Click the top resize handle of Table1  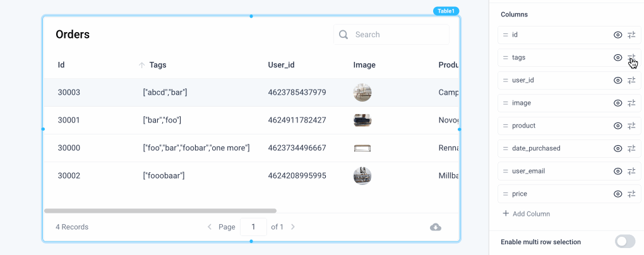251,16
